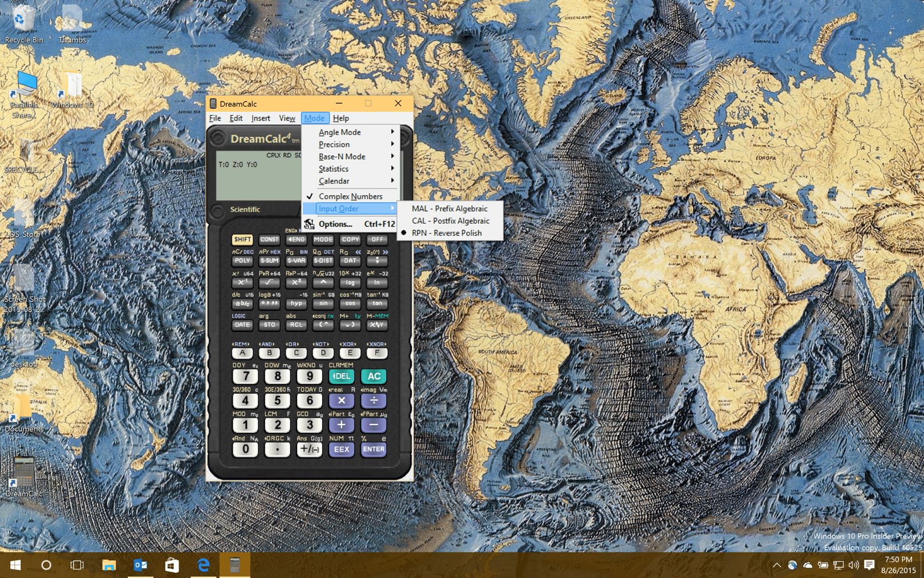Open File Explorer on taskbar
924x578 pixels.
(109, 565)
